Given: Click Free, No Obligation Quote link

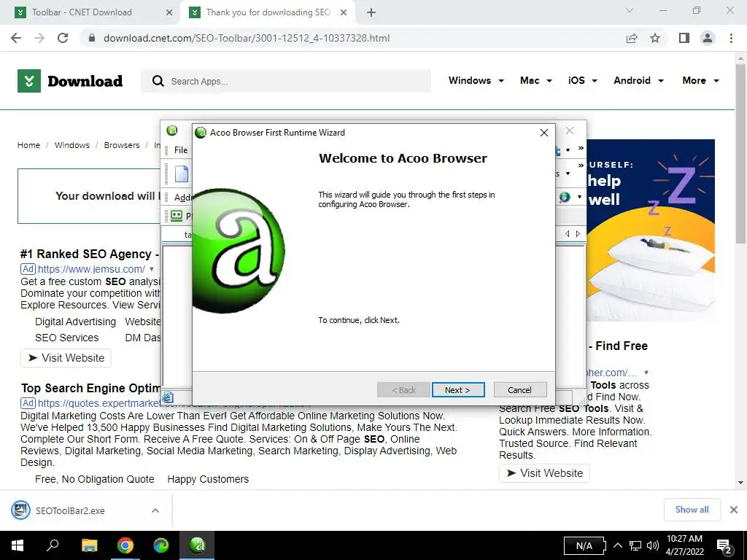Looking at the screenshot, I should point(94,480).
